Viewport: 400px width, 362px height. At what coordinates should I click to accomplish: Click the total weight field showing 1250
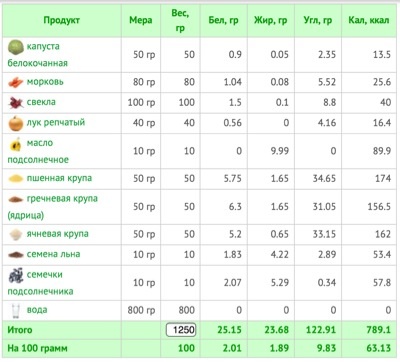181,330
